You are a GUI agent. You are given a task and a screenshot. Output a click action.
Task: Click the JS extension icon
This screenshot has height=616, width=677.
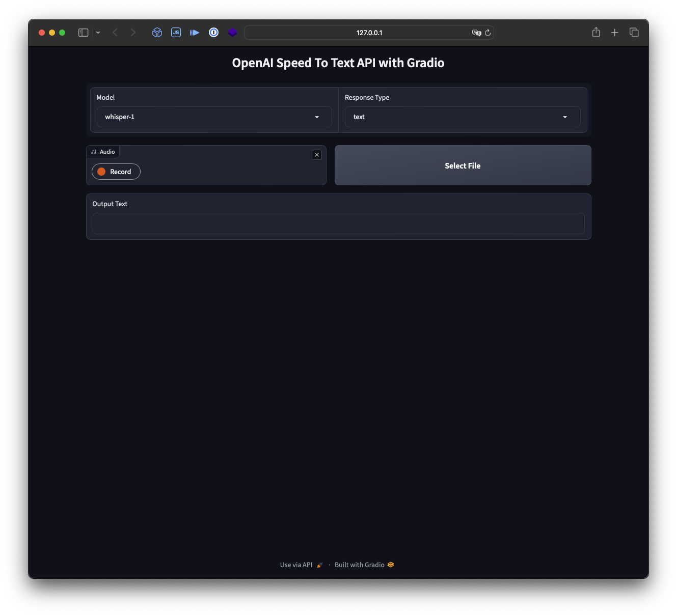pyautogui.click(x=176, y=33)
